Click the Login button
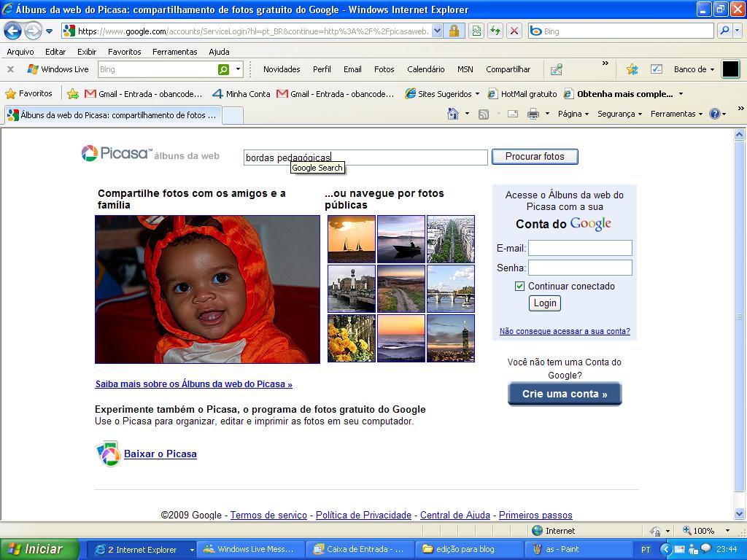This screenshot has width=747, height=560. click(x=544, y=303)
